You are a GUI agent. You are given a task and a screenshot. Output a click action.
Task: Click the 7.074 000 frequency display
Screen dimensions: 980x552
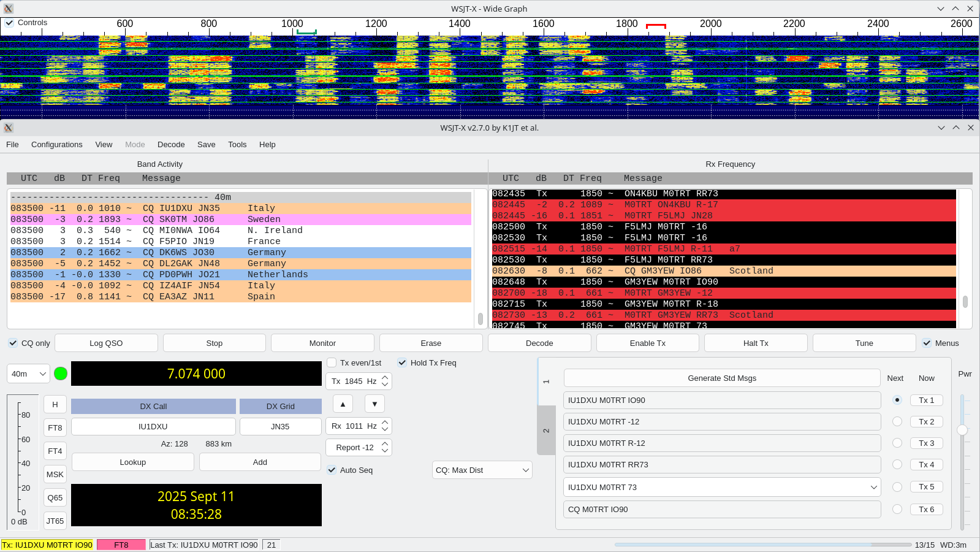coord(196,374)
